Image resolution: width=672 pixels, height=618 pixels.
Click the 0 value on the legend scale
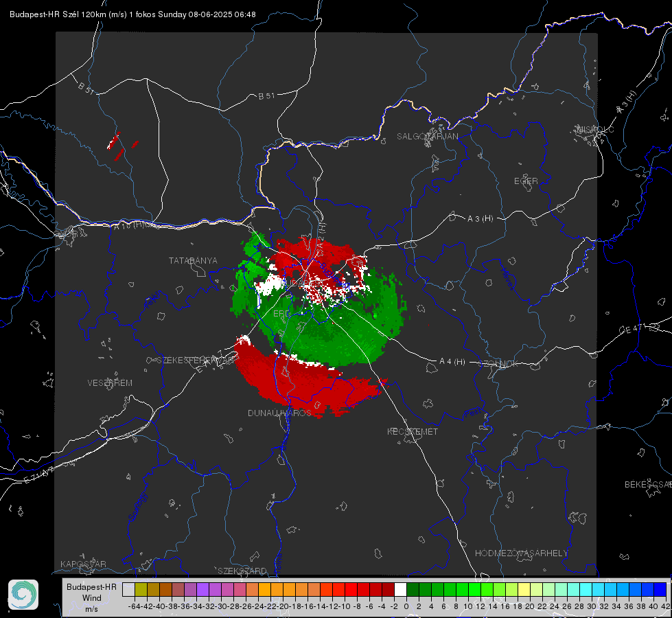pyautogui.click(x=406, y=606)
